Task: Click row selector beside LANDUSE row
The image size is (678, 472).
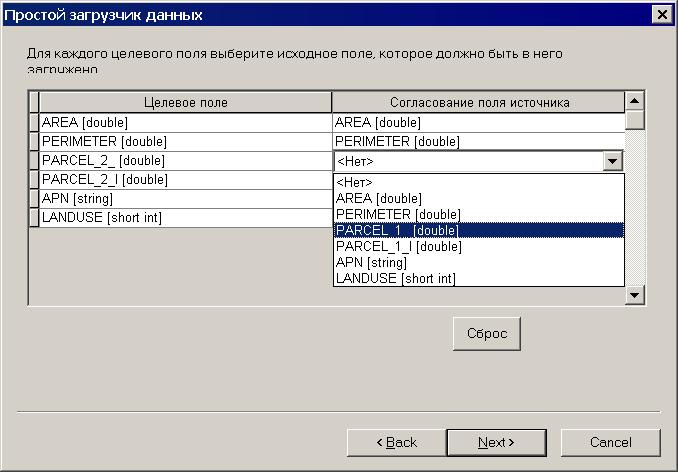Action: click(x=34, y=218)
